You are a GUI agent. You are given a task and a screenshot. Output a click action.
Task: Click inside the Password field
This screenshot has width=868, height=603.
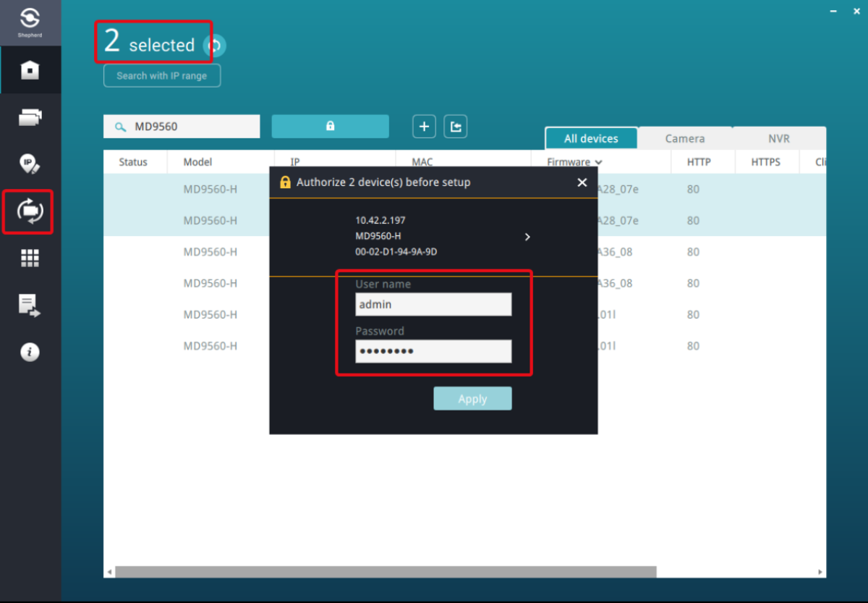pos(433,352)
